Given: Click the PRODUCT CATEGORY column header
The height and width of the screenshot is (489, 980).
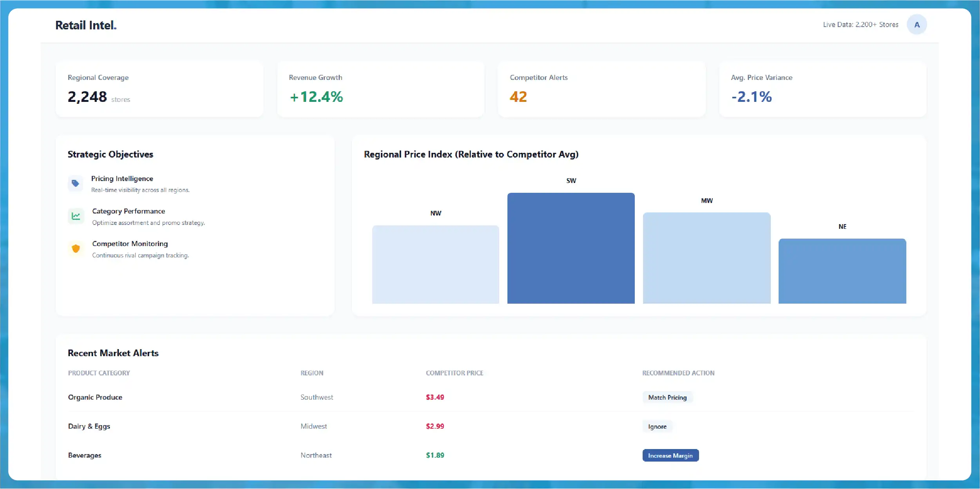Looking at the screenshot, I should click(x=99, y=373).
